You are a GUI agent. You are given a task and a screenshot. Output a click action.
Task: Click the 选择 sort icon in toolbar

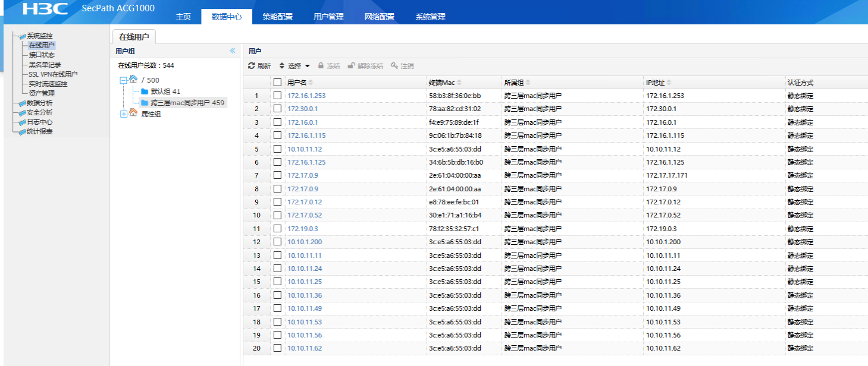click(x=282, y=66)
